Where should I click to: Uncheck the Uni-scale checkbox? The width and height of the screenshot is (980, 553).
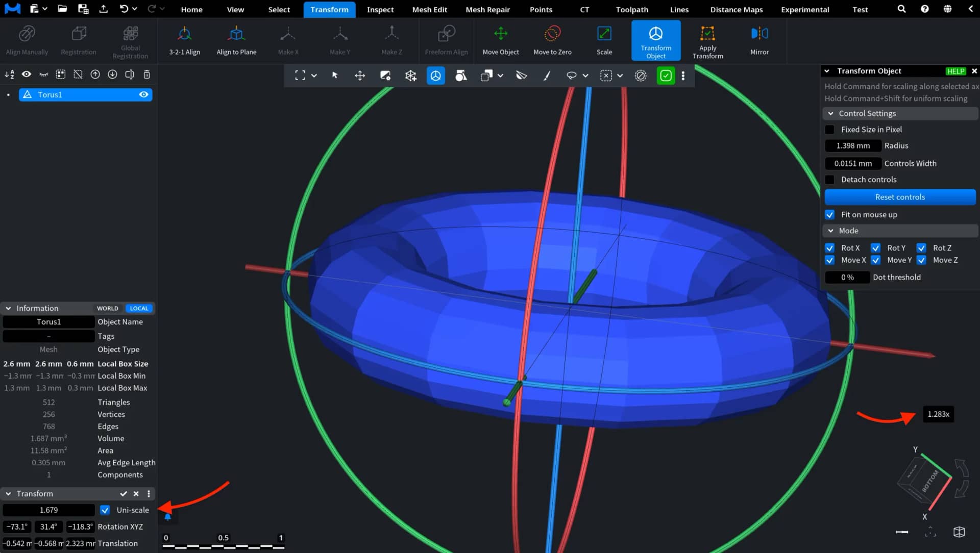point(105,510)
